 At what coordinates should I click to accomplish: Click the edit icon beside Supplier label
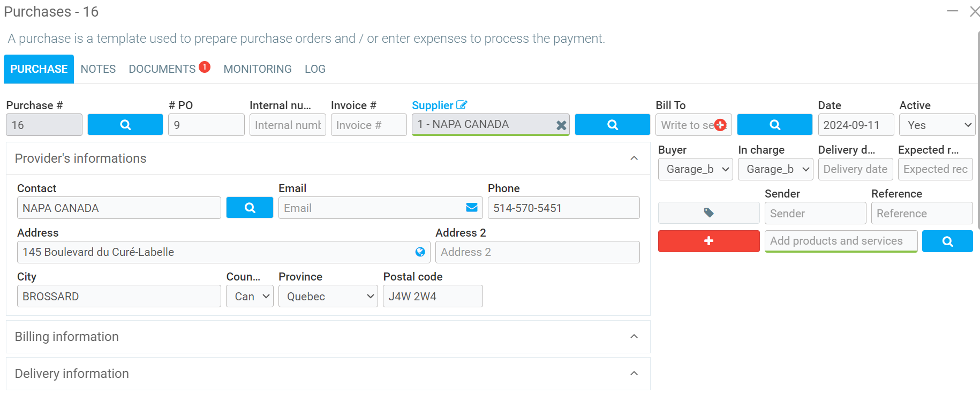pyautogui.click(x=462, y=105)
